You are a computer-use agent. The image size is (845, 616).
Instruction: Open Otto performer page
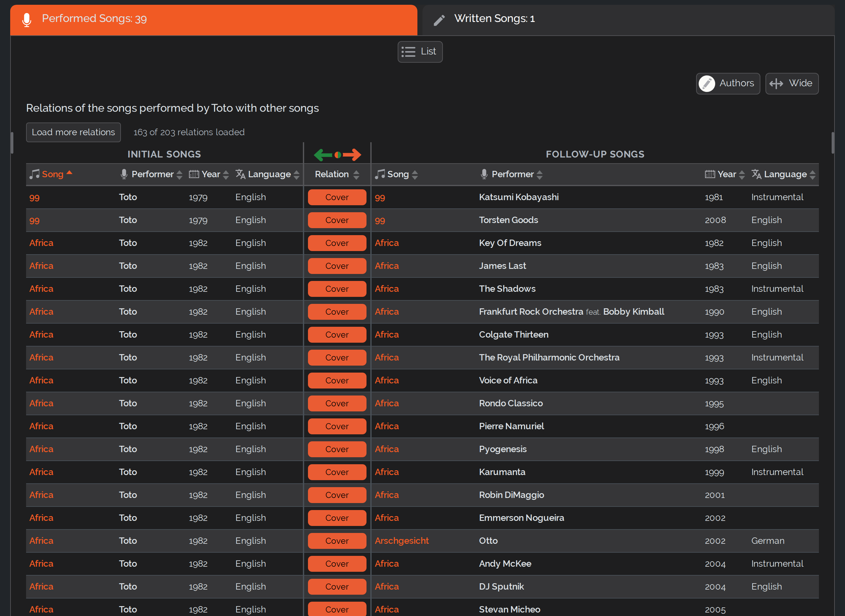point(488,541)
